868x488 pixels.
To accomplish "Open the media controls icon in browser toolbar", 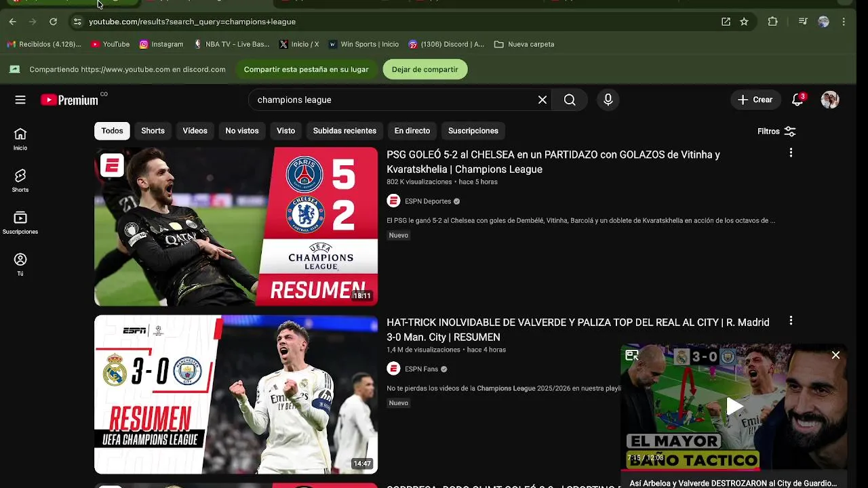I will point(803,22).
